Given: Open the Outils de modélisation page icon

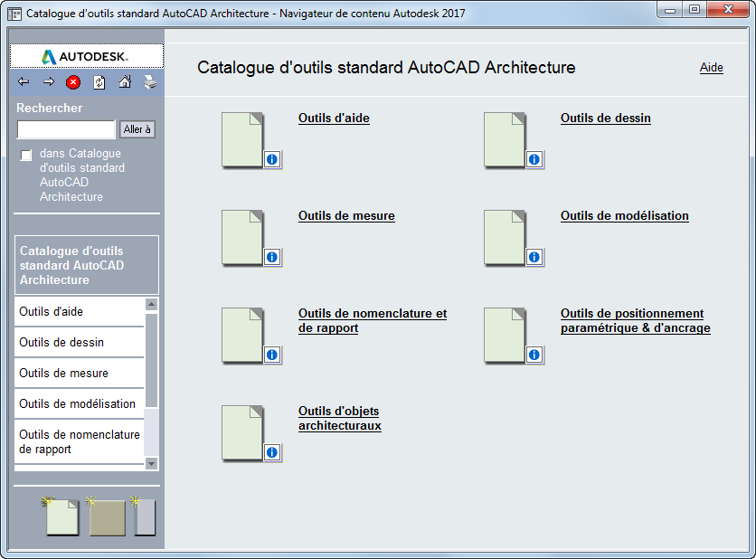Looking at the screenshot, I should 505,237.
